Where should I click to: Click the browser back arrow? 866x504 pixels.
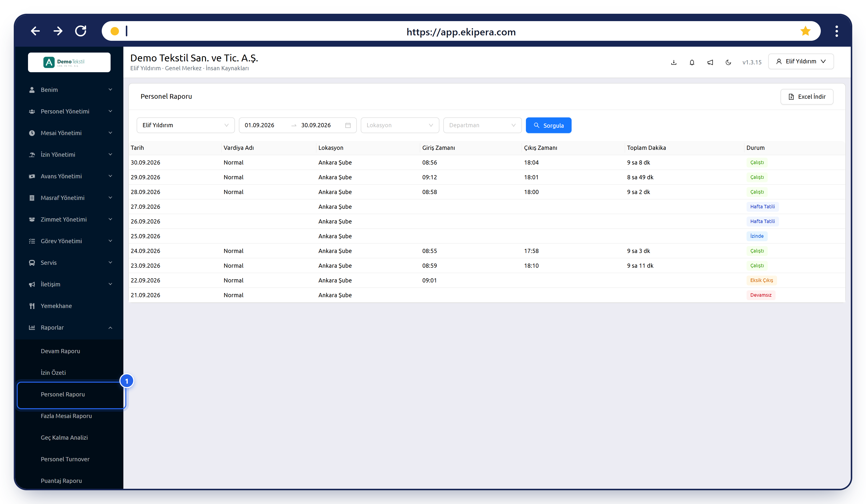click(35, 31)
